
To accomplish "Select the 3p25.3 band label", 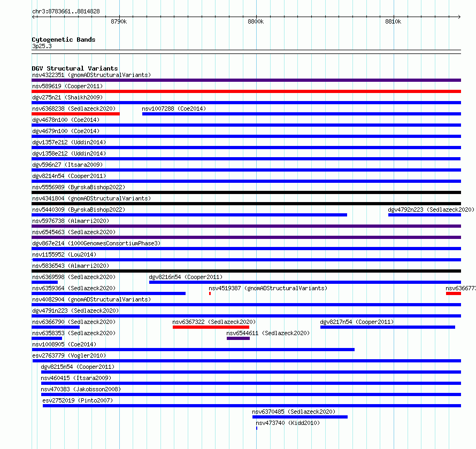I will coord(42,46).
